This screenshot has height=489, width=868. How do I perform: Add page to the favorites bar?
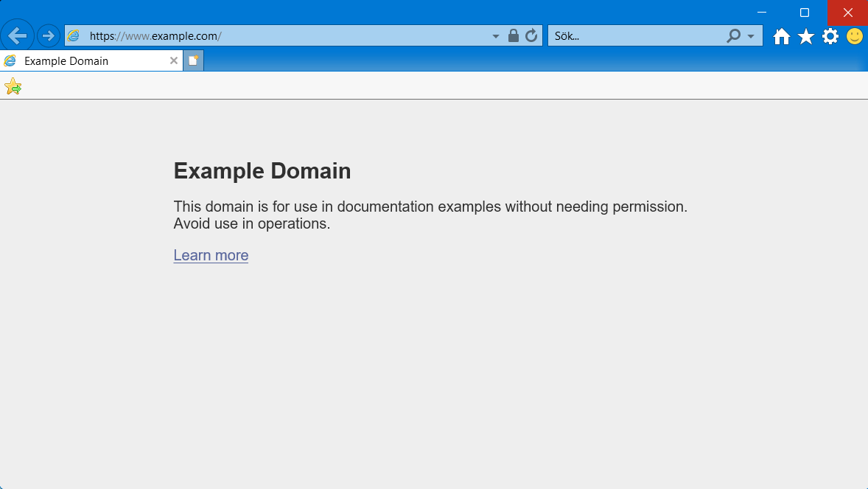(x=13, y=86)
